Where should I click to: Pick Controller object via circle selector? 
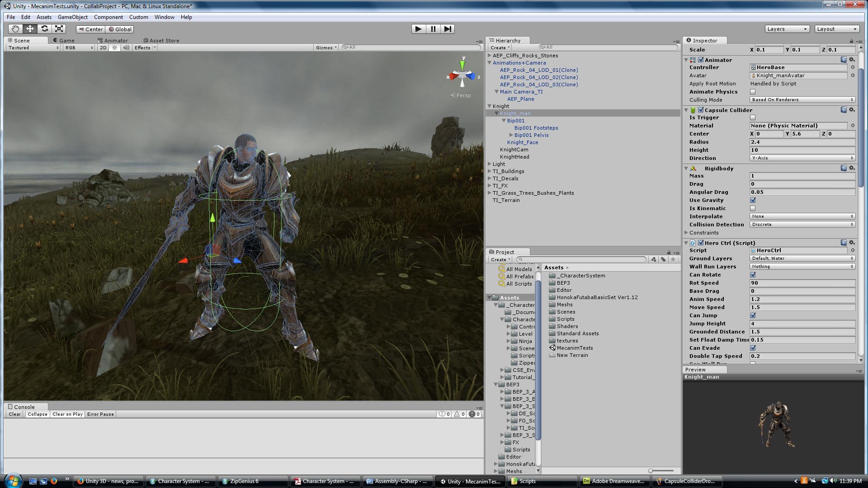point(853,67)
